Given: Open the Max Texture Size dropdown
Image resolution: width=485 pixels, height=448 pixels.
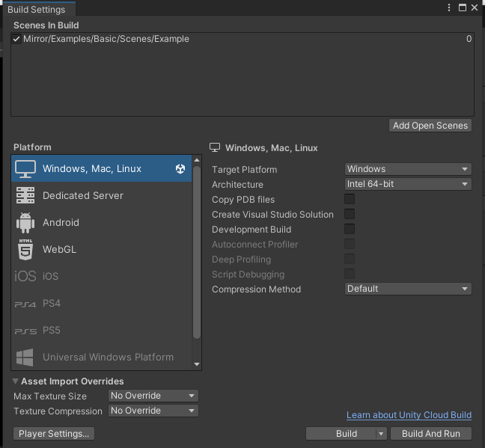Looking at the screenshot, I should [x=153, y=396].
